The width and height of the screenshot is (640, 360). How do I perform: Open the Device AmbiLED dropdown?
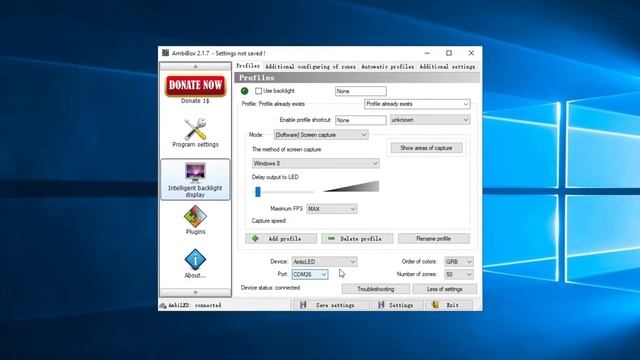pos(324,262)
